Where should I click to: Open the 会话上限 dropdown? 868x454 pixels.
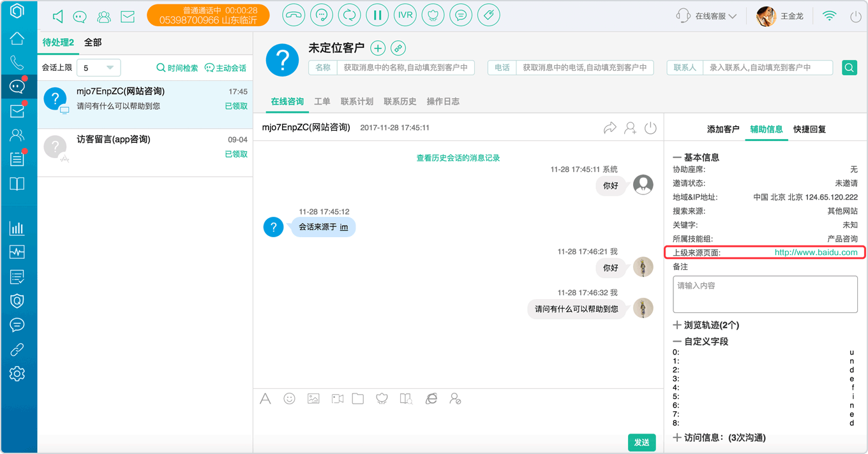tap(98, 68)
